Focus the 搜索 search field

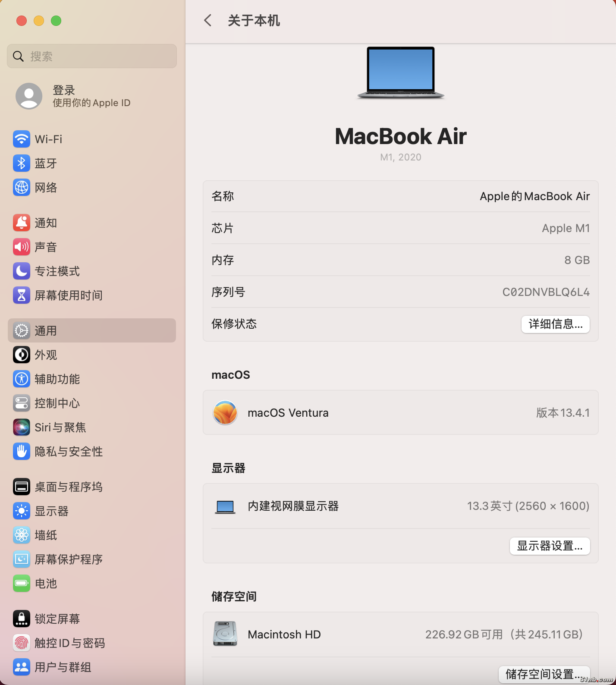click(92, 56)
